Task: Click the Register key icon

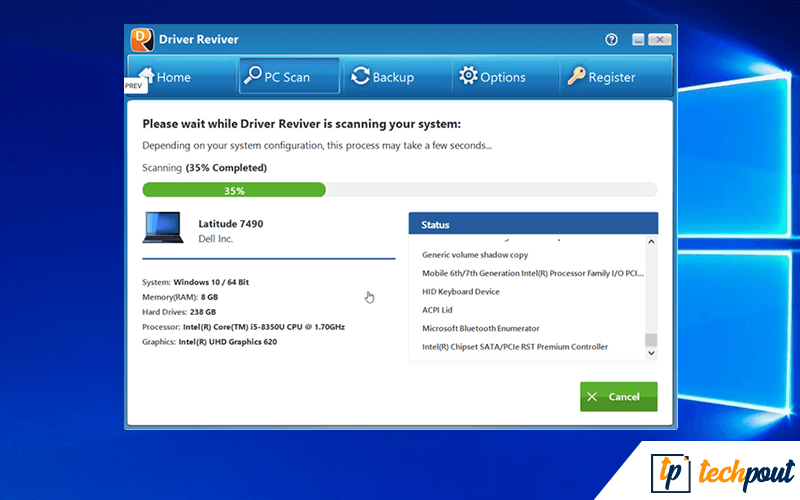Action: coord(576,76)
